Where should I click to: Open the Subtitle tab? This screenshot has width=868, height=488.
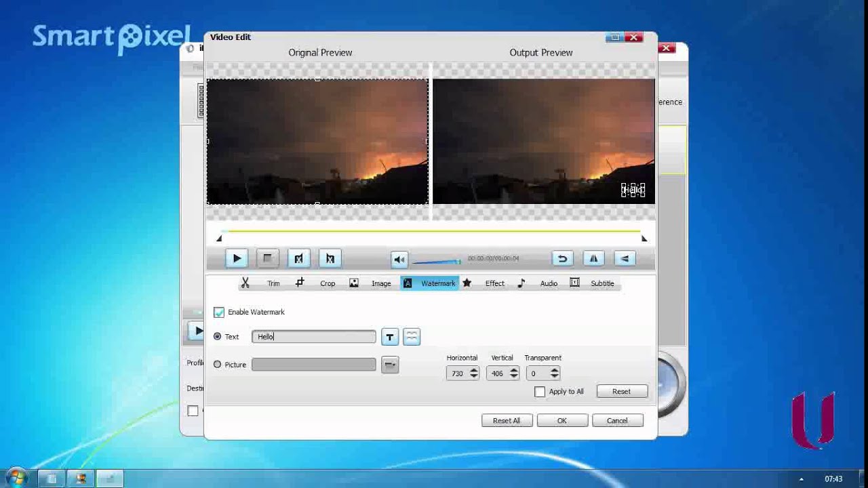[593, 283]
